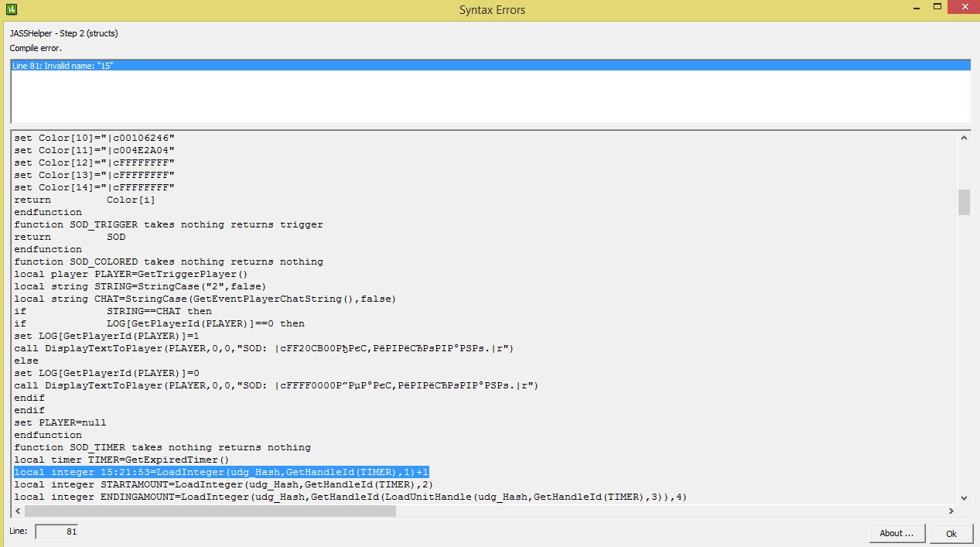Click the horizontal scrollbar right arrow

coord(951,511)
